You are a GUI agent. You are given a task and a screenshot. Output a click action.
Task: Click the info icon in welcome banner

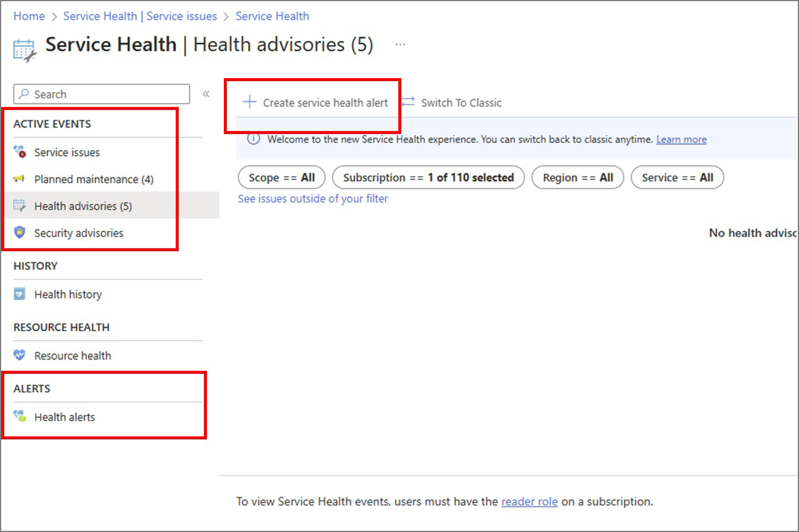(x=254, y=139)
